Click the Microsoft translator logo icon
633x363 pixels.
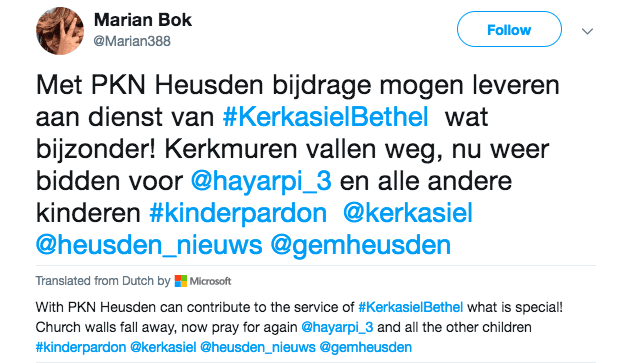(181, 281)
